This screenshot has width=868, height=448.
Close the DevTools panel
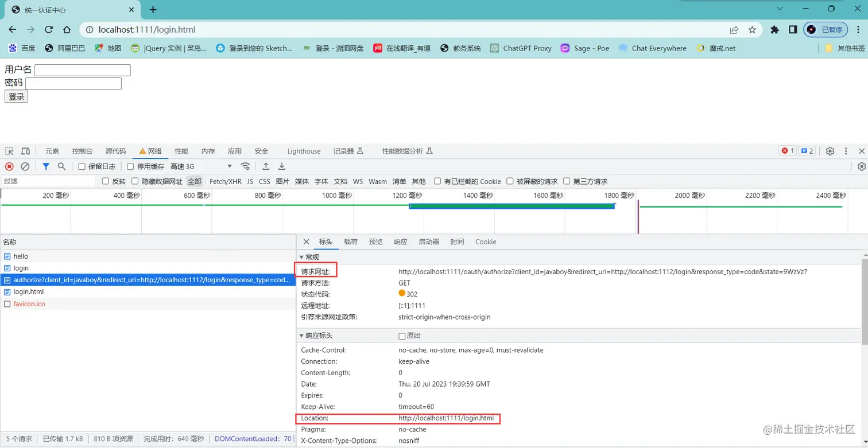point(862,151)
